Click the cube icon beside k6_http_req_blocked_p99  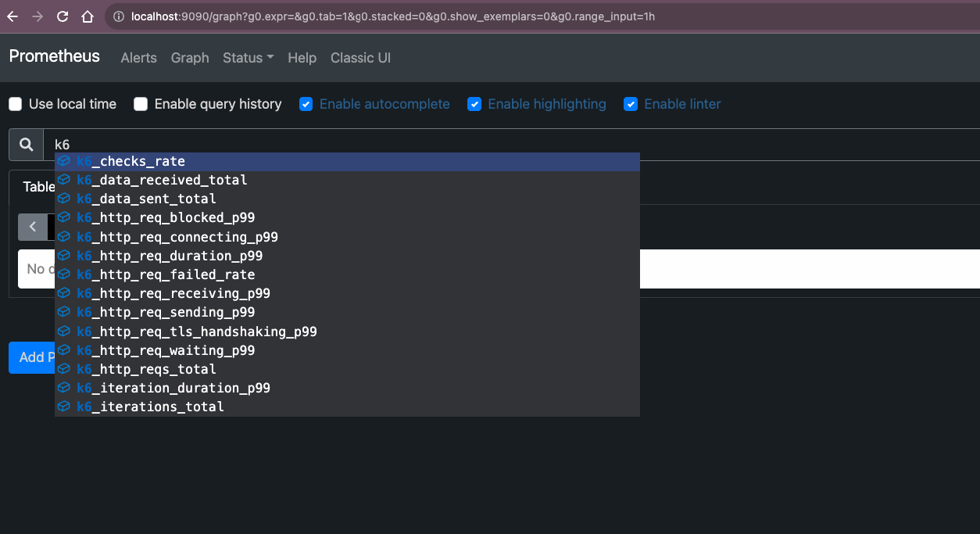[x=64, y=217]
